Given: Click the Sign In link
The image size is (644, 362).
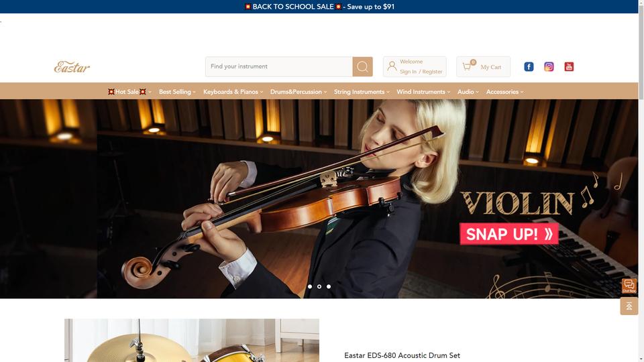Looking at the screenshot, I should pyautogui.click(x=408, y=72).
